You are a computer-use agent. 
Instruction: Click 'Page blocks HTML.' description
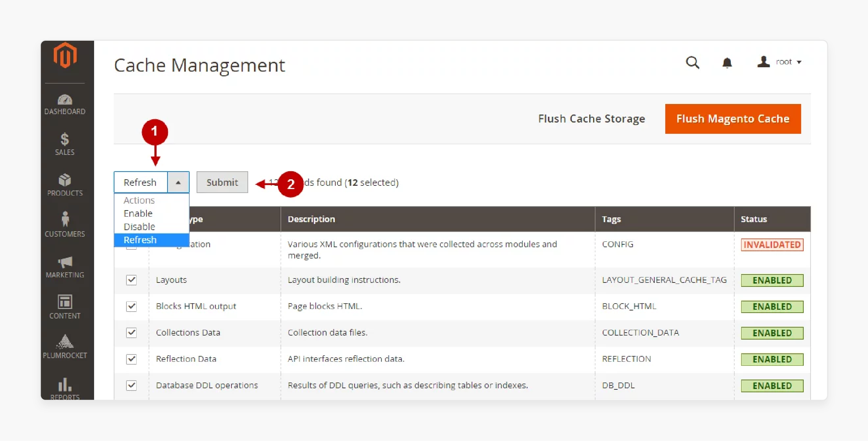pos(324,306)
